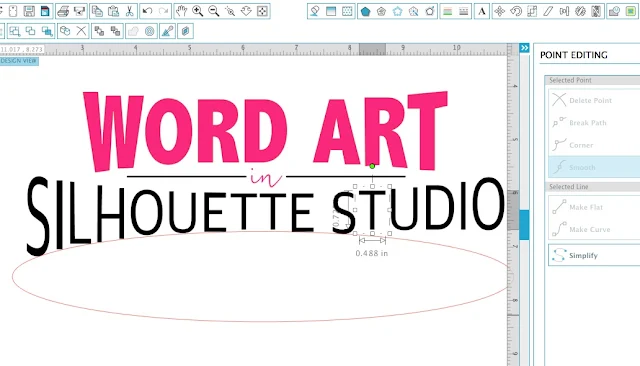
Task: Collapse the Point Editing panel with arrows
Action: click(524, 48)
